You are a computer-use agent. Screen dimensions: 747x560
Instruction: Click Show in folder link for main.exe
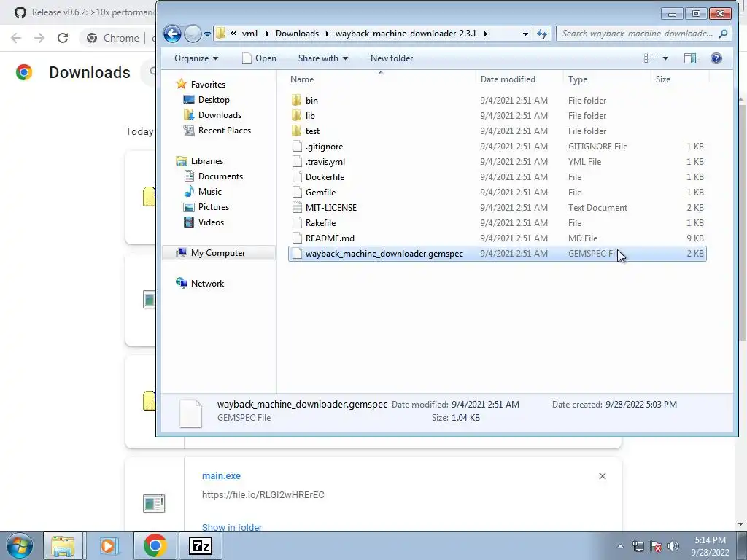coord(232,527)
